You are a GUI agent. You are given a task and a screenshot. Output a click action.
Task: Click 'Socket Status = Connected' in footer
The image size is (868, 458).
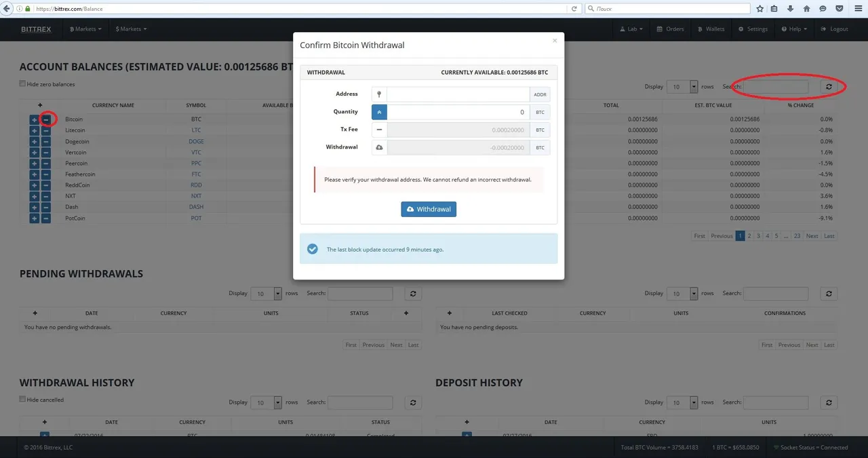tap(810, 447)
